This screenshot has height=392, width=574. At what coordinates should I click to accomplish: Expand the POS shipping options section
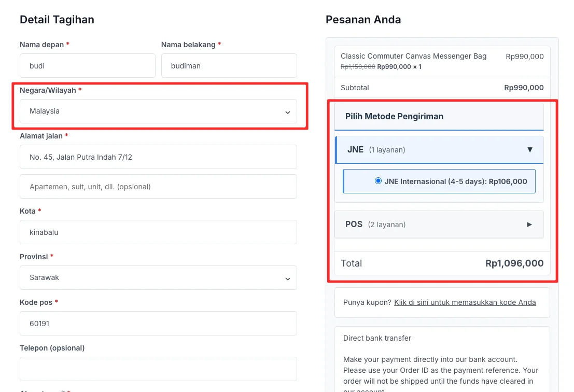point(439,224)
